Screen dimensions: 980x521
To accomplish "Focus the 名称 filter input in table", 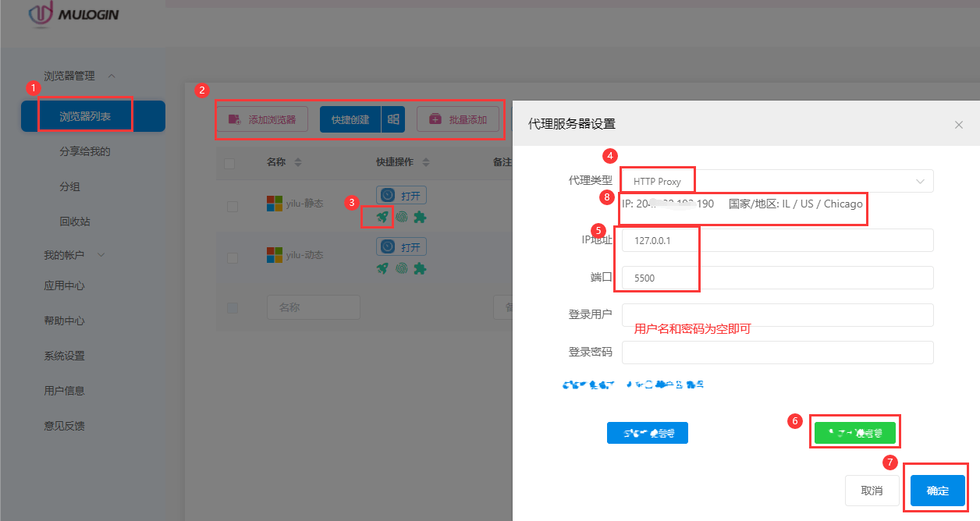I will point(313,307).
